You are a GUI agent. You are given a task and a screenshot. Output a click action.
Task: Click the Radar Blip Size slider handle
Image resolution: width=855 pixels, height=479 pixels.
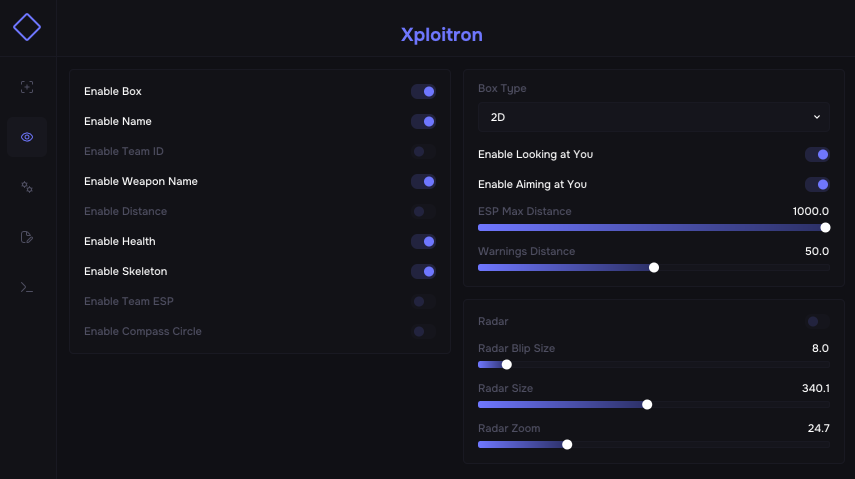507,364
